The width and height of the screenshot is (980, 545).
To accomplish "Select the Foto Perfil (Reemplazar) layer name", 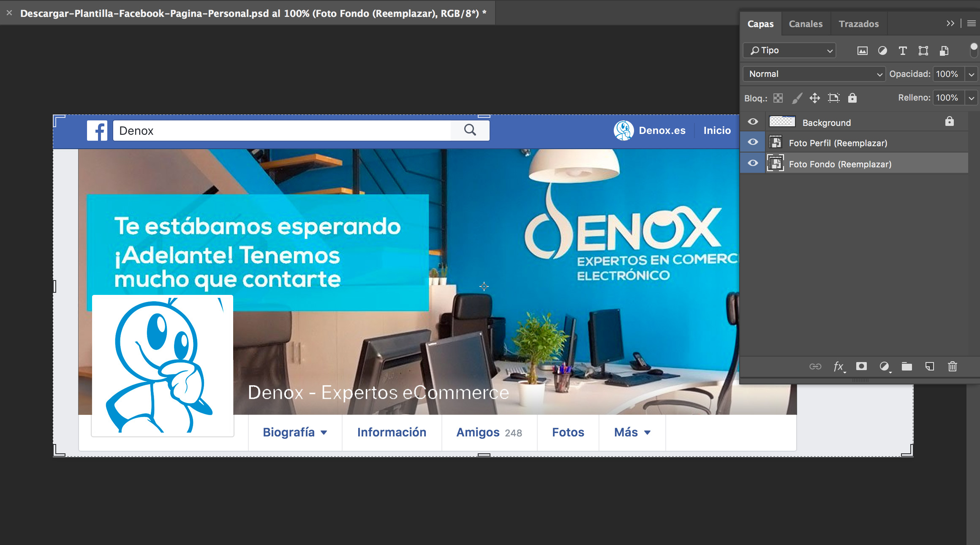I will [x=838, y=143].
